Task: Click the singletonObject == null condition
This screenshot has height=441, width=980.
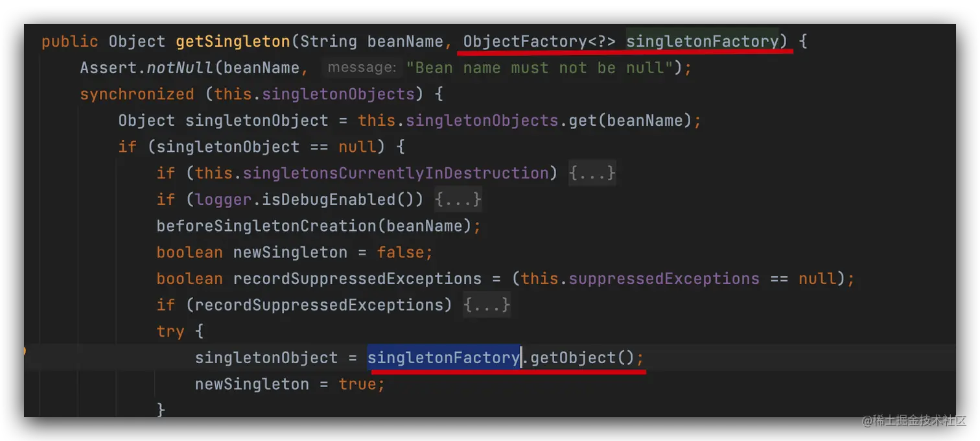Action: [265, 147]
